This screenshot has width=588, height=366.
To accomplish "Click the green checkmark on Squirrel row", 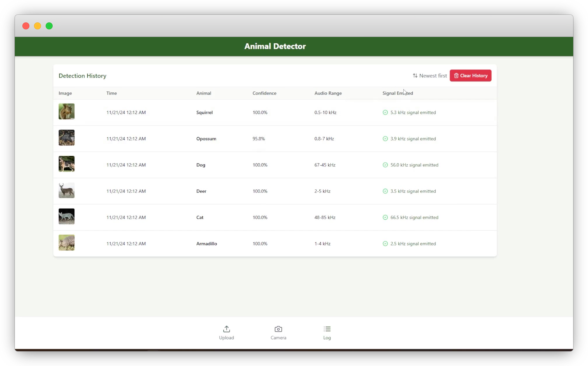I will coord(385,113).
